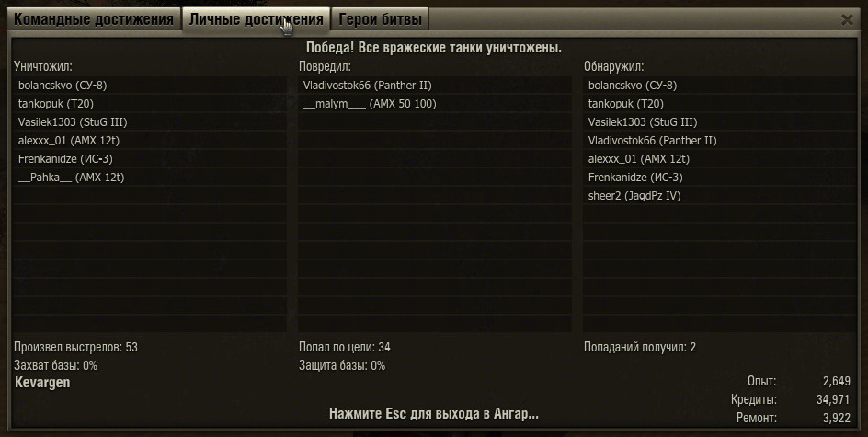Screen dimensions: 868x437
Task: Select alexxx_01 (AMX 12t) in destroyed list
Action: [x=150, y=140]
